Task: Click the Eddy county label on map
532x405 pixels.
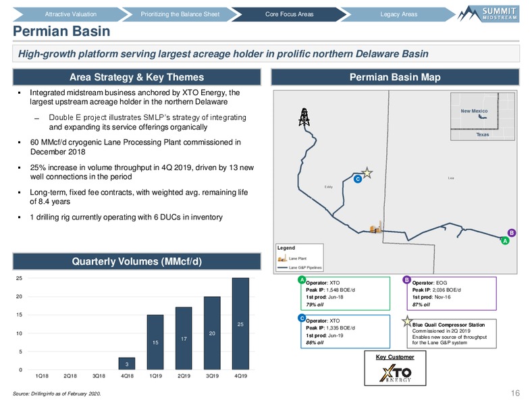Action: pyautogui.click(x=328, y=187)
